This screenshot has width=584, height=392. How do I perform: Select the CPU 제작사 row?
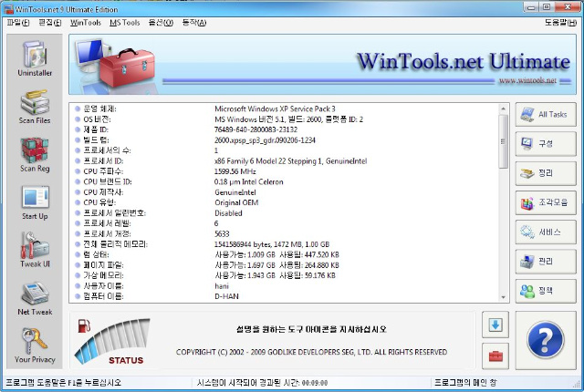pos(286,192)
